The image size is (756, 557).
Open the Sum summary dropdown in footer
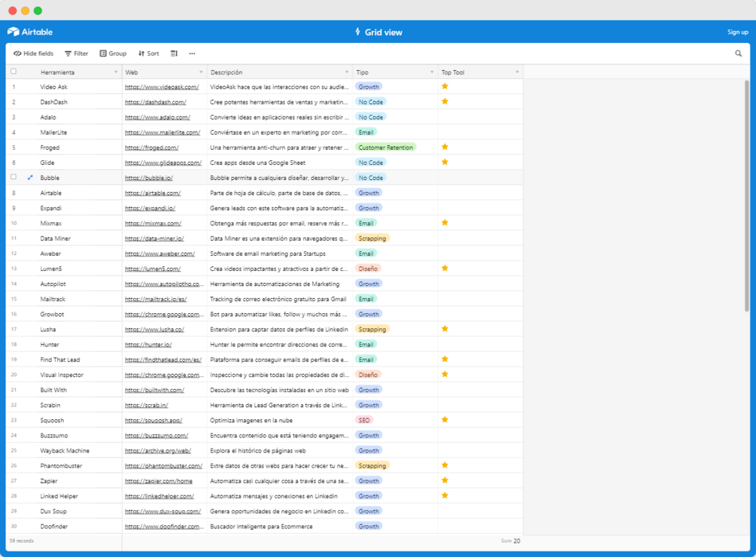511,541
